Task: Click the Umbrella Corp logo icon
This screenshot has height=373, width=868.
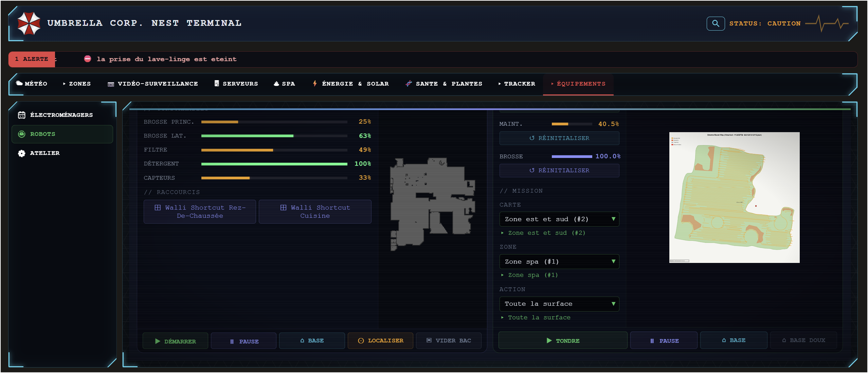Action: pos(29,23)
